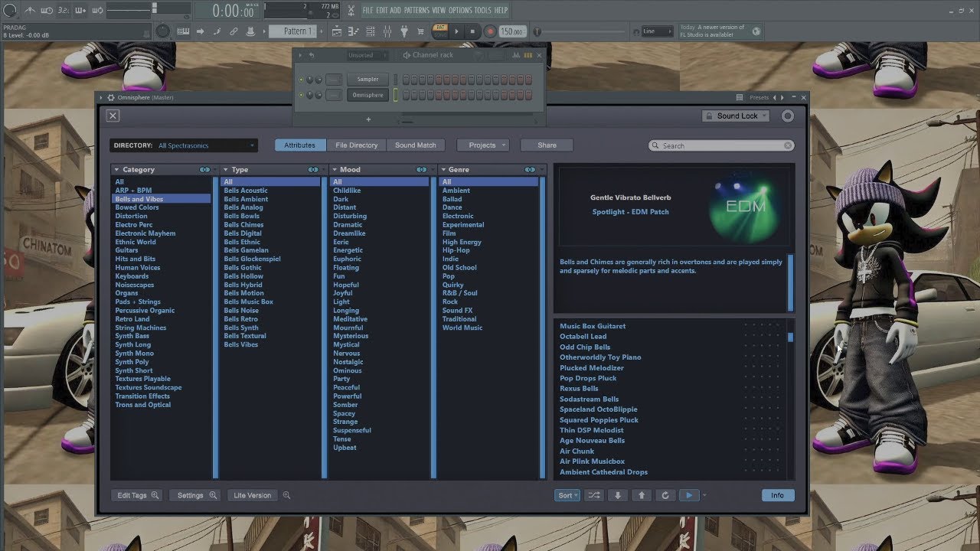The height and width of the screenshot is (551, 980).
Task: Go to previous preset arrow in plugin title bar
Action: click(x=775, y=98)
